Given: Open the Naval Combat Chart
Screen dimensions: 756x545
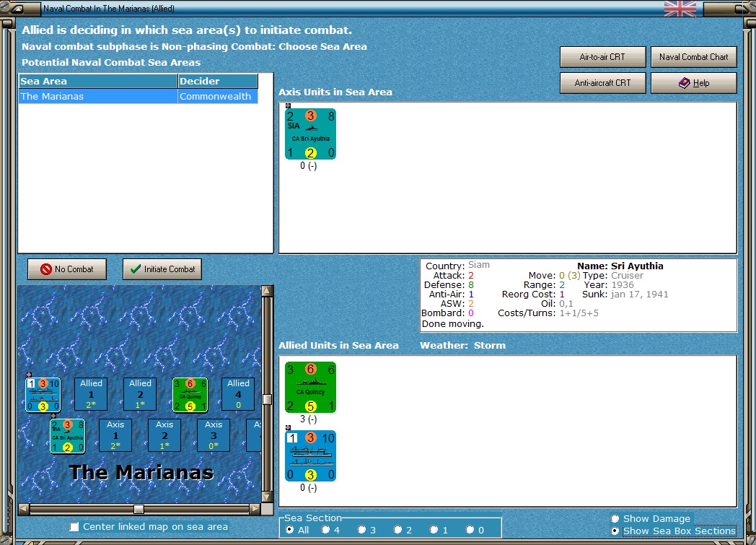Looking at the screenshot, I should [x=694, y=57].
